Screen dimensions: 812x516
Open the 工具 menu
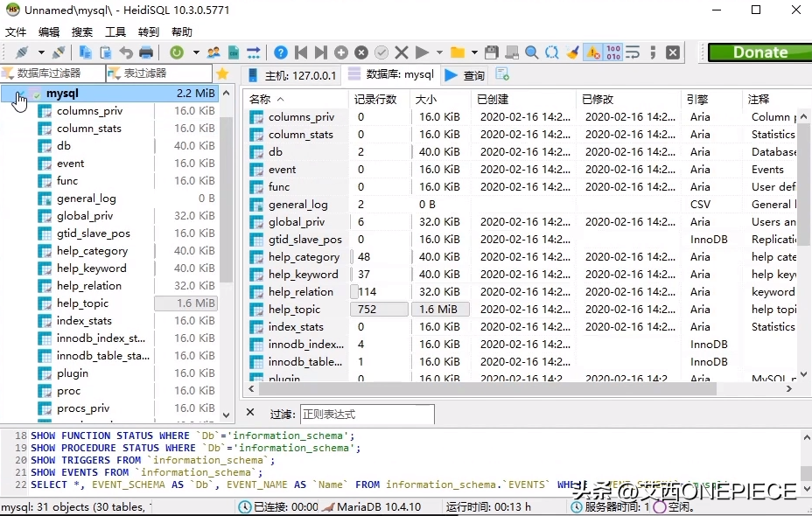[115, 31]
